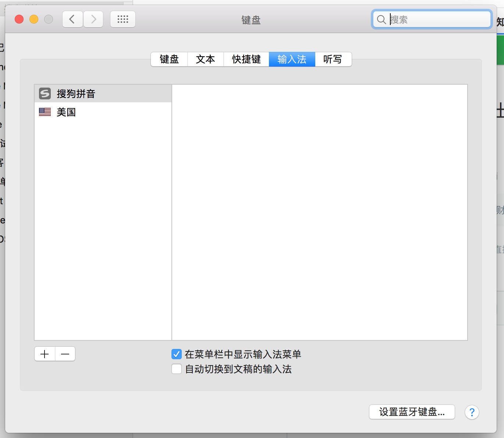504x438 pixels.
Task: Click the Sogou Pinyin S icon
Action: (45, 93)
